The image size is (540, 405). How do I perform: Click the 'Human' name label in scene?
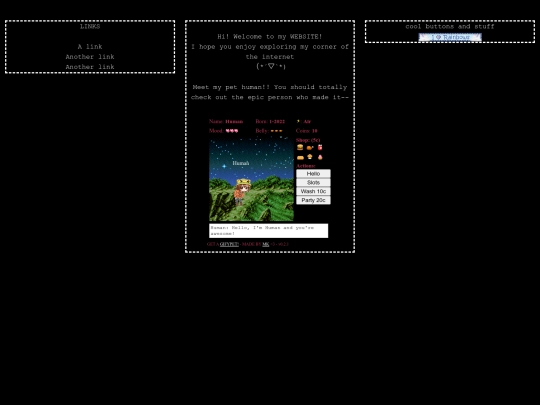tap(241, 163)
